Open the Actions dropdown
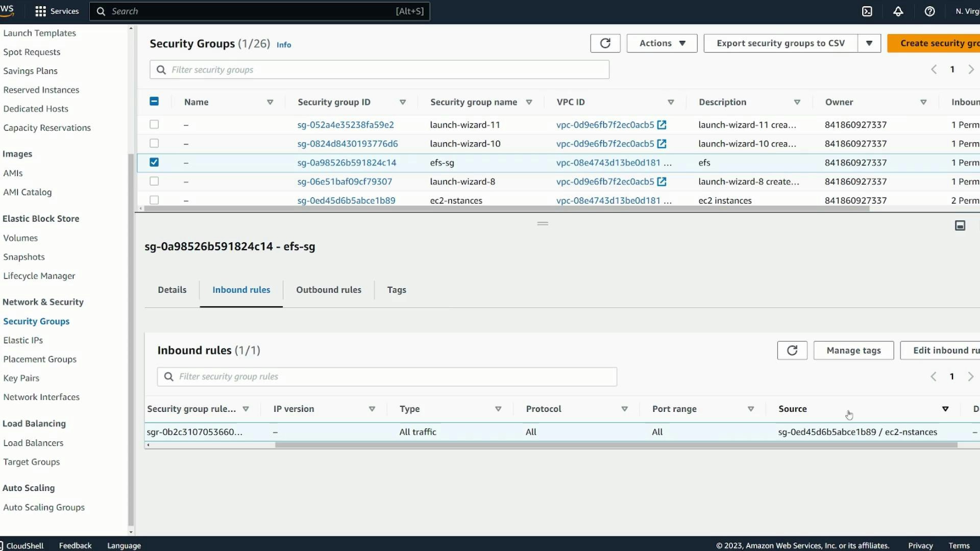This screenshot has width=980, height=551. 661,43
